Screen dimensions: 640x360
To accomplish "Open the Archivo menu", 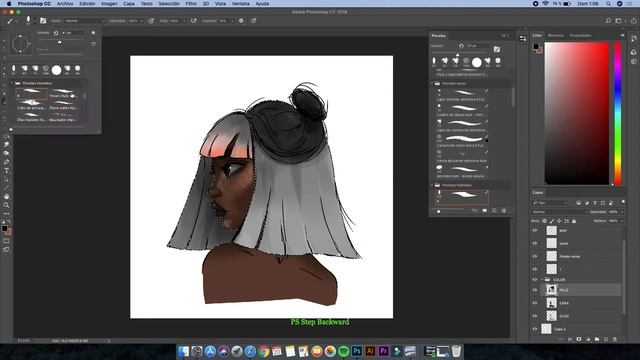I will [x=65, y=4].
